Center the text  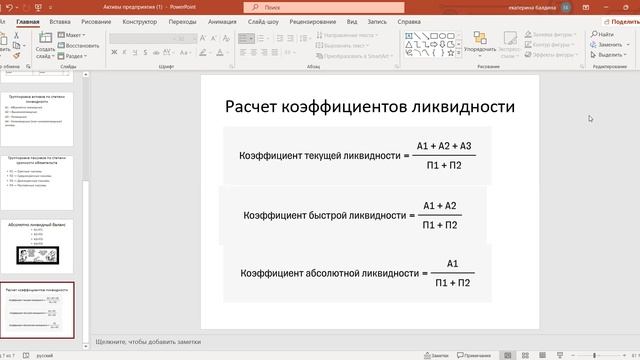click(253, 52)
